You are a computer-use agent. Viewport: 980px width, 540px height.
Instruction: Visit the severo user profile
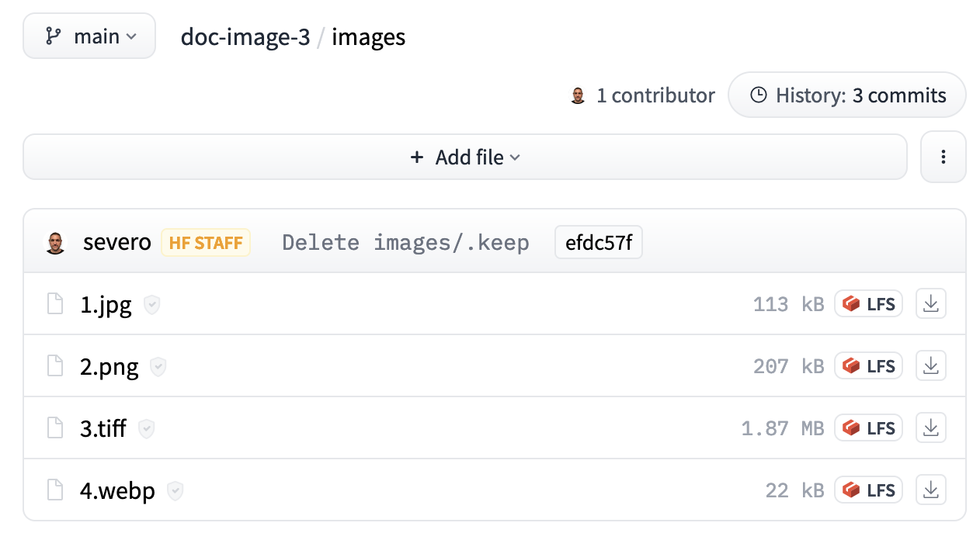(x=116, y=243)
